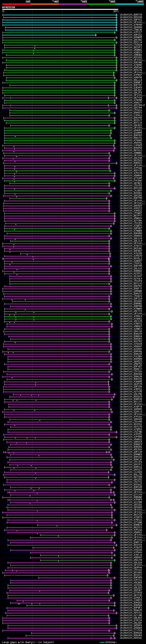Screen dimensions: 146x644
Task: Select label UniRef100_B9HW85
Action: tap(131, 37)
